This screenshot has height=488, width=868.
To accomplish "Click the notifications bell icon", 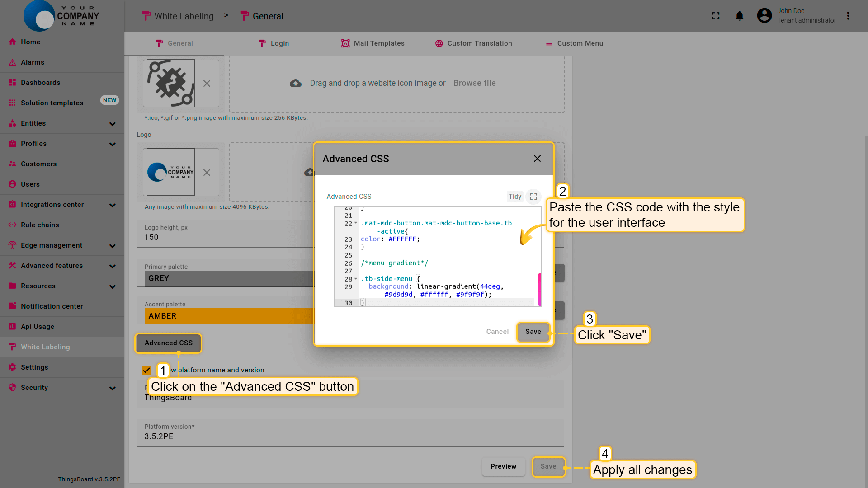I will [x=739, y=16].
